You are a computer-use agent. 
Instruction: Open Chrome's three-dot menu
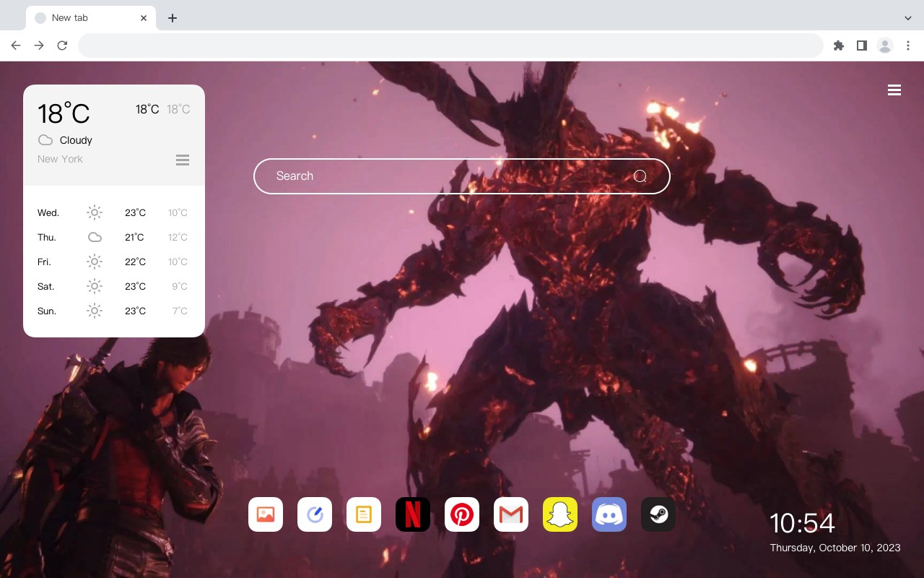908,46
